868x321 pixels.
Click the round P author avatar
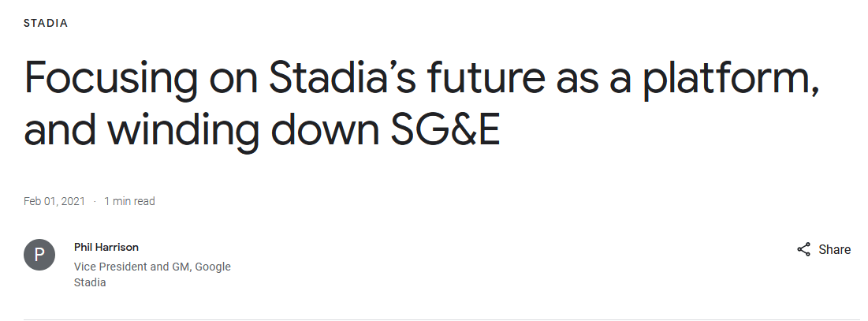(x=39, y=255)
